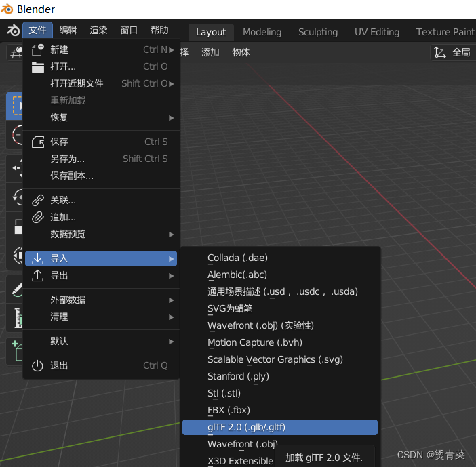The height and width of the screenshot is (467, 476).
Task: Switch to the UV Editing workspace tab
Action: coord(377,32)
